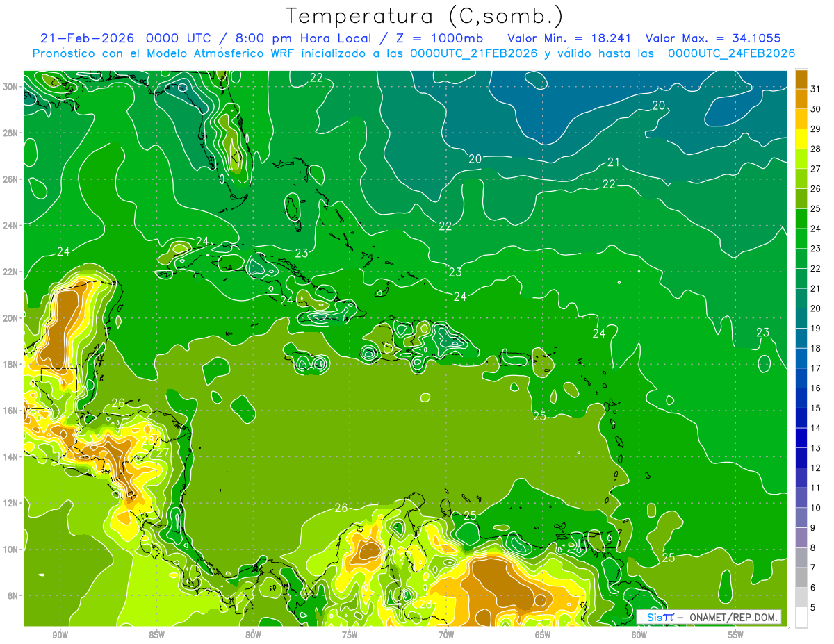The width and height of the screenshot is (834, 644).
Task: Click the colorbar scale value 17
Action: click(x=816, y=368)
